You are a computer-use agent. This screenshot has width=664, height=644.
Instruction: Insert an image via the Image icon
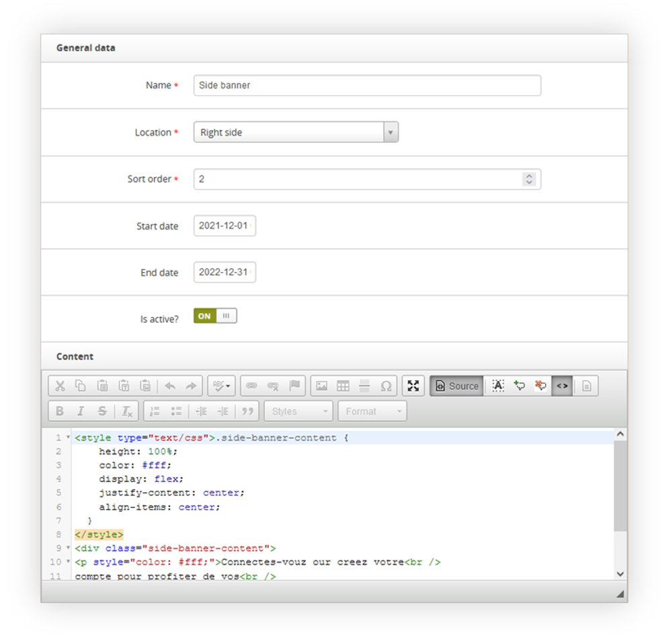(x=322, y=386)
